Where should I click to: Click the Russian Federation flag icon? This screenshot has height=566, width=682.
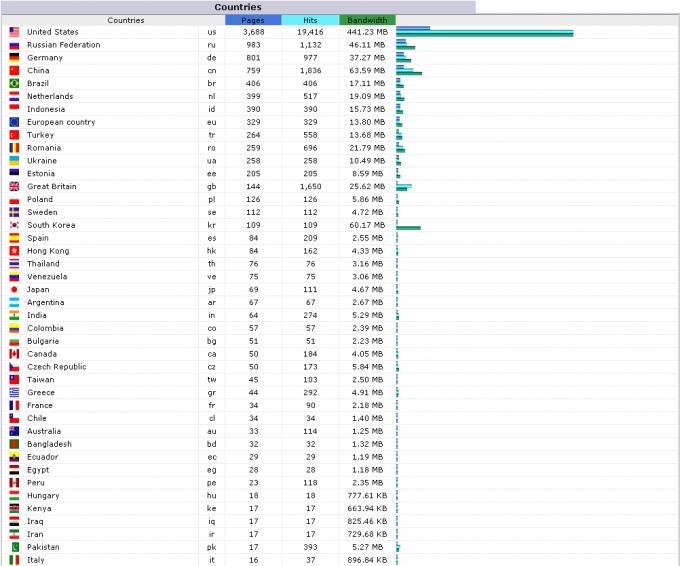coord(14,45)
